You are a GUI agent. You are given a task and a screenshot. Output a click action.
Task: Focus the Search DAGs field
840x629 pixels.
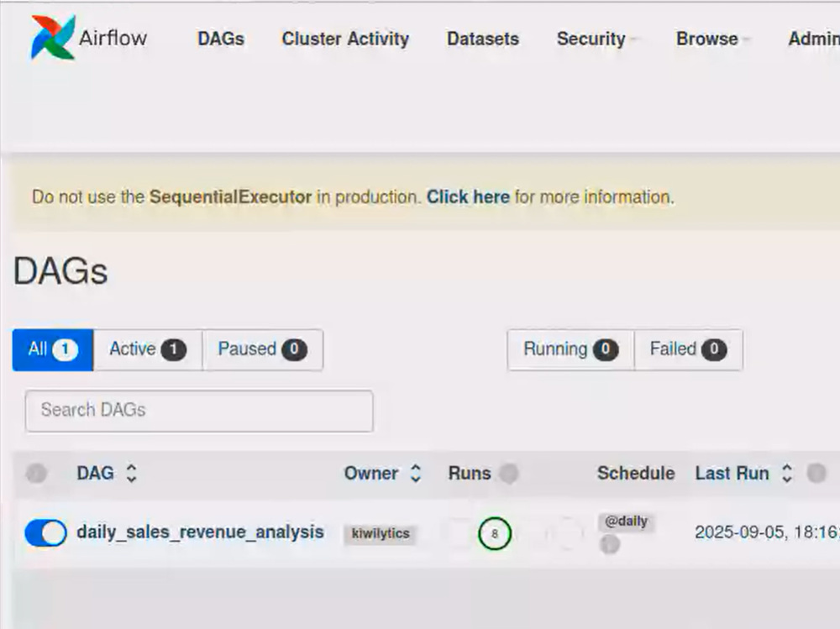click(199, 411)
